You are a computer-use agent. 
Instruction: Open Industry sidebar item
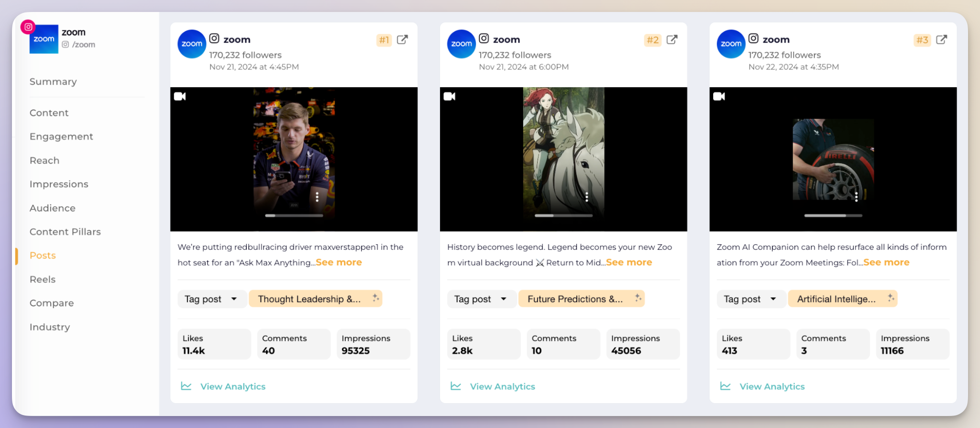click(50, 327)
